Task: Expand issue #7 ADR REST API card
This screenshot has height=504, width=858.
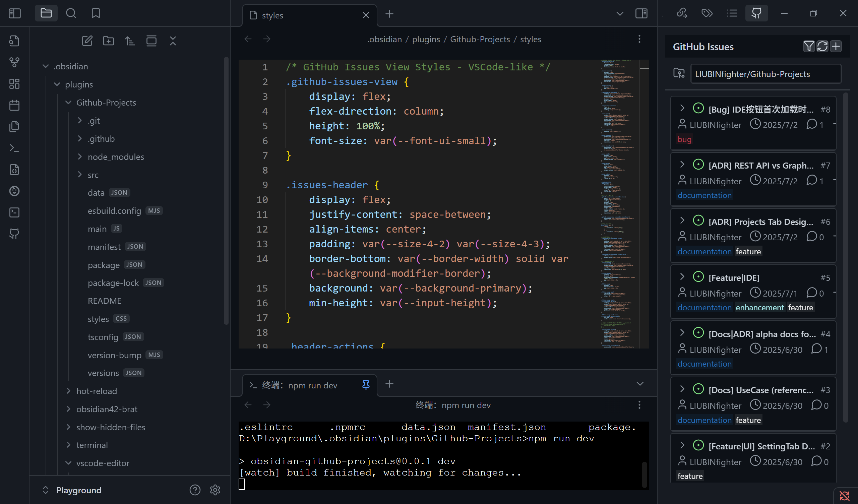Action: [x=682, y=164]
